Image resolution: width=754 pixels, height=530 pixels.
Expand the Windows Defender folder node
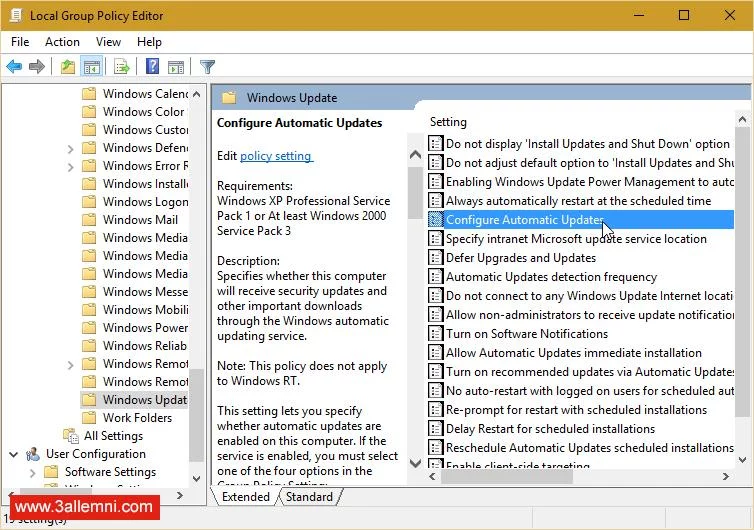coord(70,148)
